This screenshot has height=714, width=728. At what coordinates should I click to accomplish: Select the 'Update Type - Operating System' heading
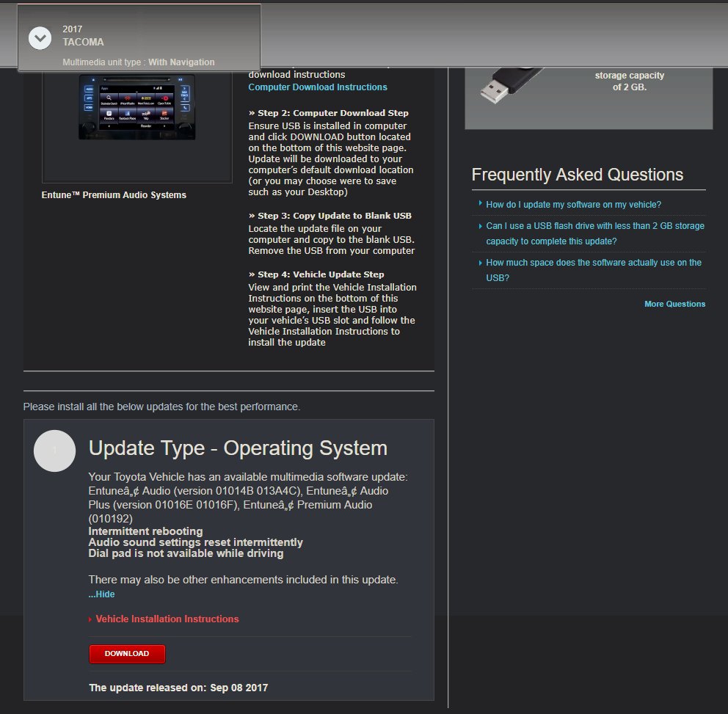[x=238, y=448]
